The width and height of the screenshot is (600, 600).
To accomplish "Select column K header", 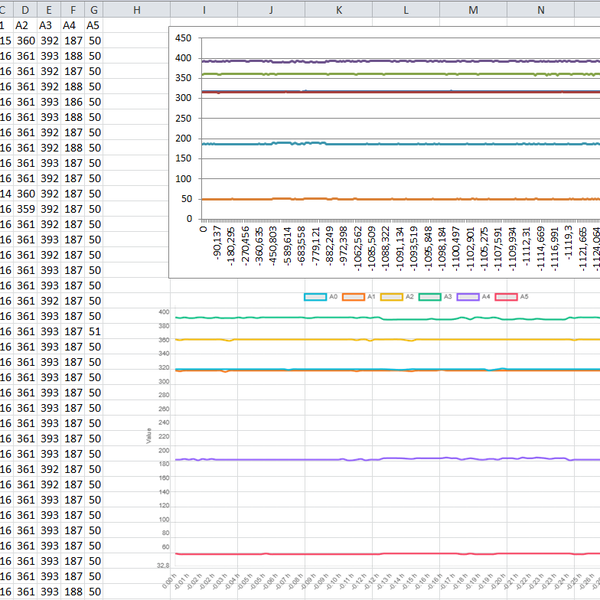I will [339, 10].
